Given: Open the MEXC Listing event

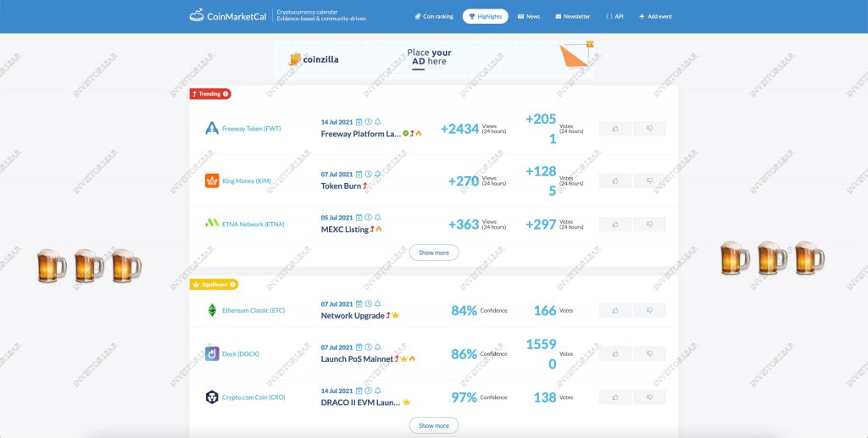Looking at the screenshot, I should pyautogui.click(x=345, y=230).
